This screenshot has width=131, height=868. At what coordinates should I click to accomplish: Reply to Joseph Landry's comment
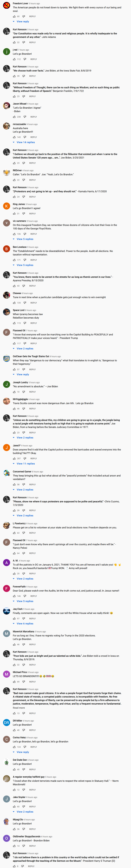(32, 392)
